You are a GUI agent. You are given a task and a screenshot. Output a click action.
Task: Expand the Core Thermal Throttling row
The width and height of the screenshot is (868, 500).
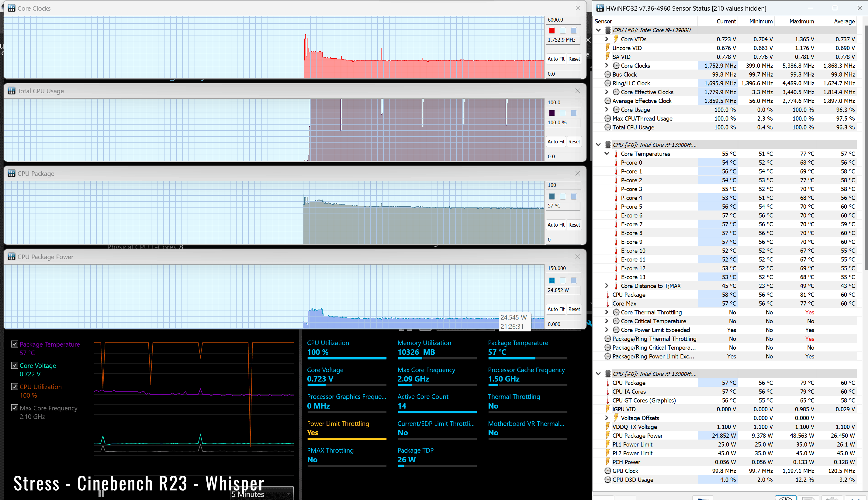[x=607, y=312]
